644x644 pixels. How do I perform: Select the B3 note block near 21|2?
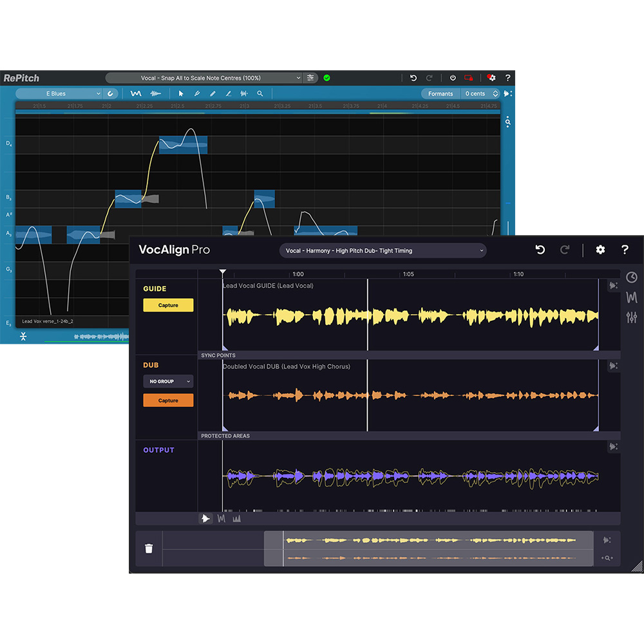point(128,199)
